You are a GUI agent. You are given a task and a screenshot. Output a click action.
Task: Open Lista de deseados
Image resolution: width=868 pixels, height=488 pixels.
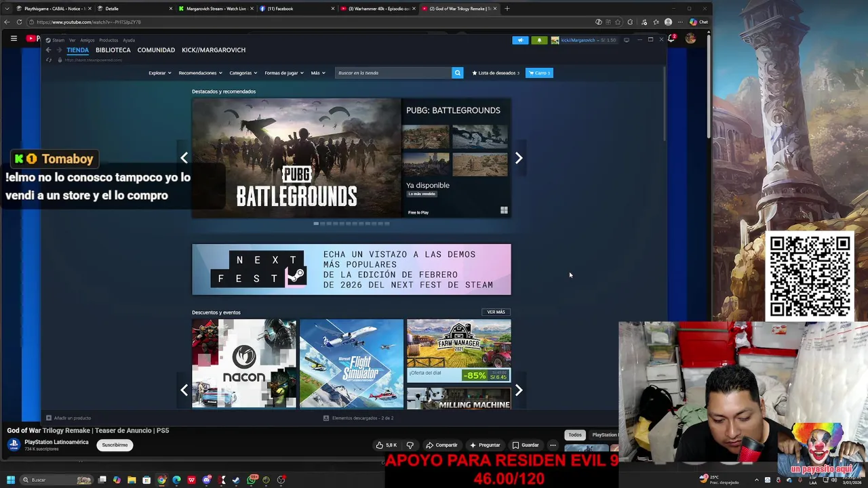[x=496, y=73]
